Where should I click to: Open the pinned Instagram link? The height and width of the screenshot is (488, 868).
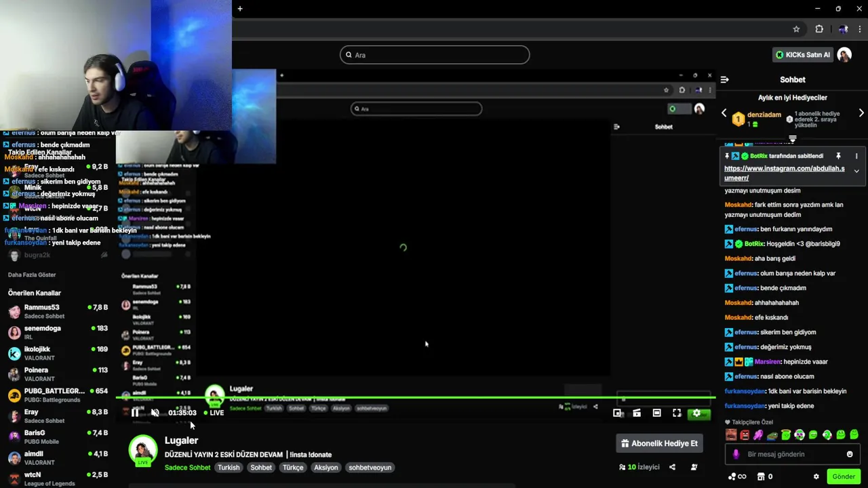(x=784, y=173)
